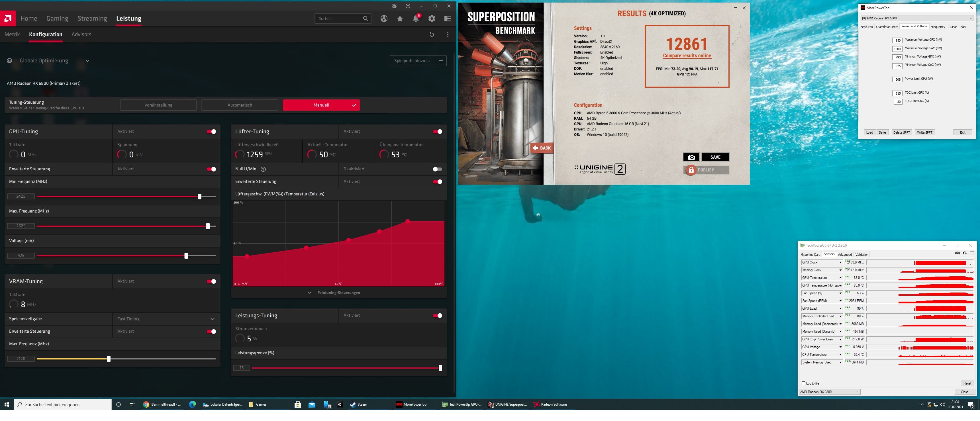980x421 pixels.
Task: Open GPU Voltage sensor dropdown arrow
Action: 841,347
